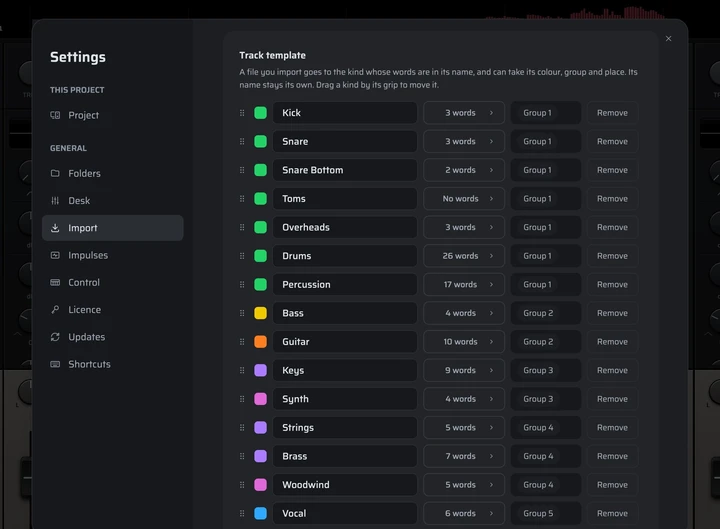Remove the Strings track kind

(612, 428)
